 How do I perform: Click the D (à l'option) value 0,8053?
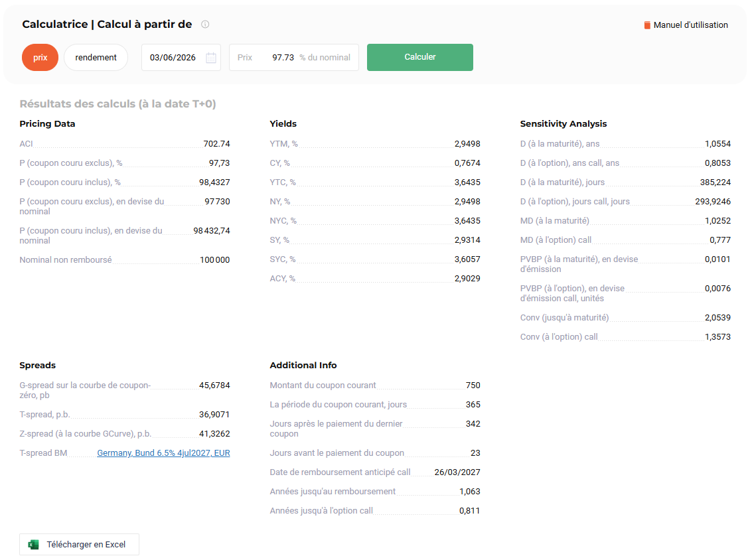coord(717,163)
